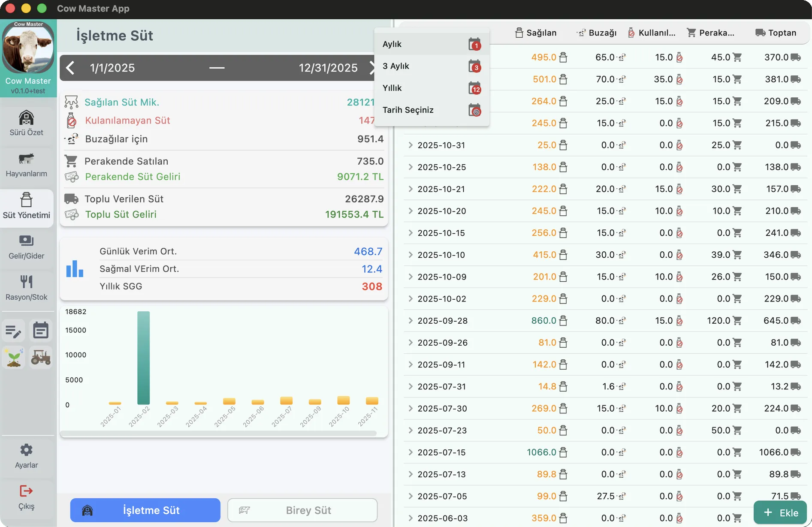Open Ayarlar settings gear
Image resolution: width=812 pixels, height=527 pixels.
(x=26, y=456)
